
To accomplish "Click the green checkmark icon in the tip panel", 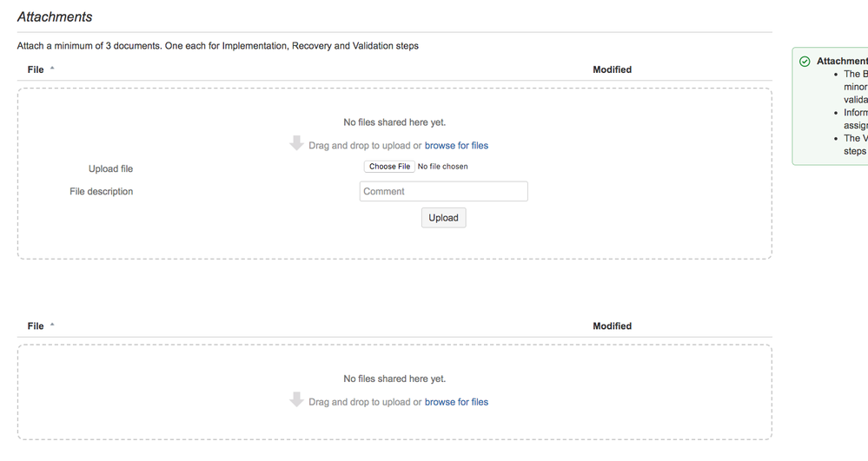I will 805,62.
